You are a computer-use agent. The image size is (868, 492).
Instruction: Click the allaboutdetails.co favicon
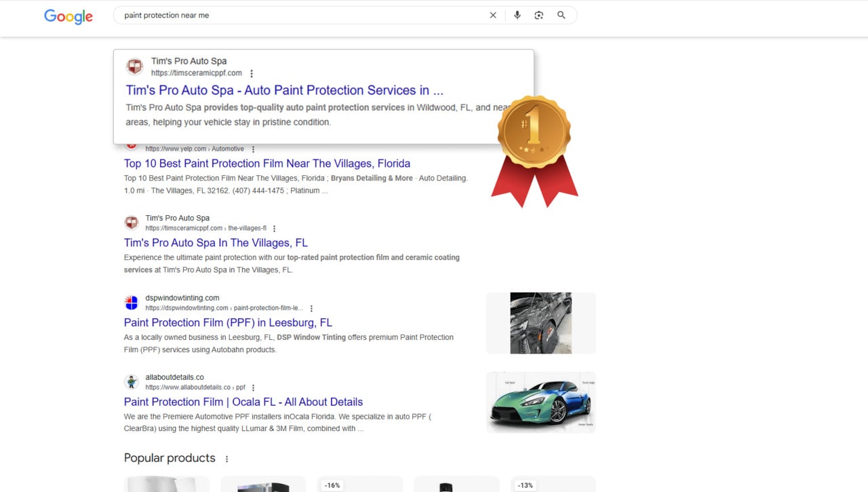tap(132, 382)
